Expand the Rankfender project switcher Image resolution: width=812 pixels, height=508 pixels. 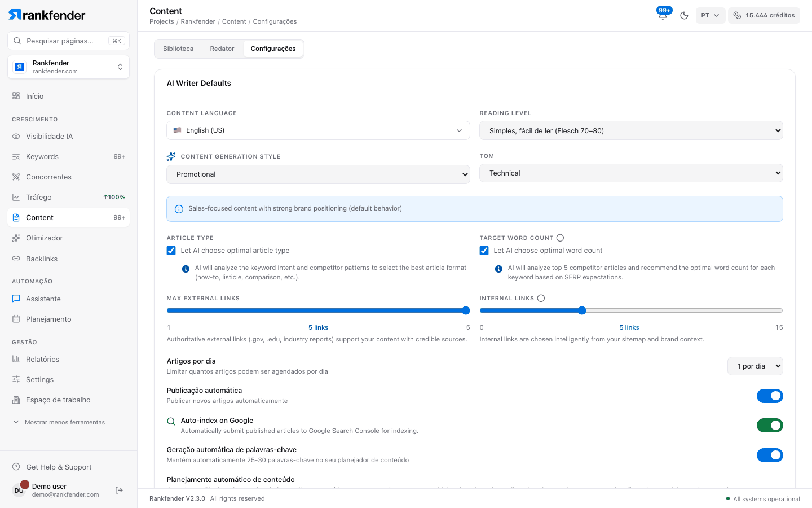pyautogui.click(x=68, y=67)
